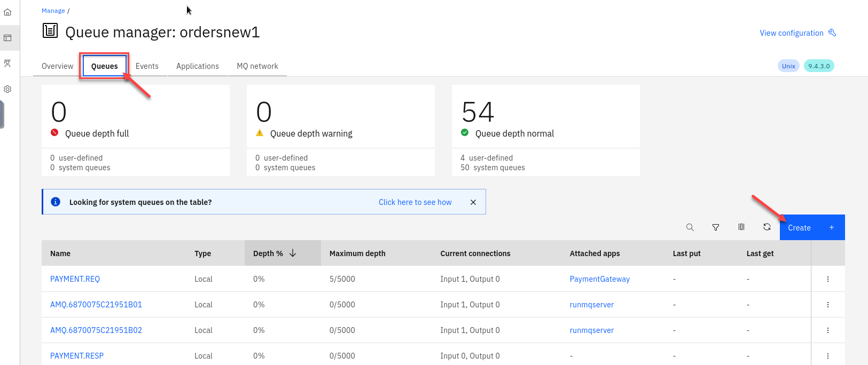Open the PaymentGateway attached app link
The height and width of the screenshot is (365, 868).
click(x=599, y=279)
